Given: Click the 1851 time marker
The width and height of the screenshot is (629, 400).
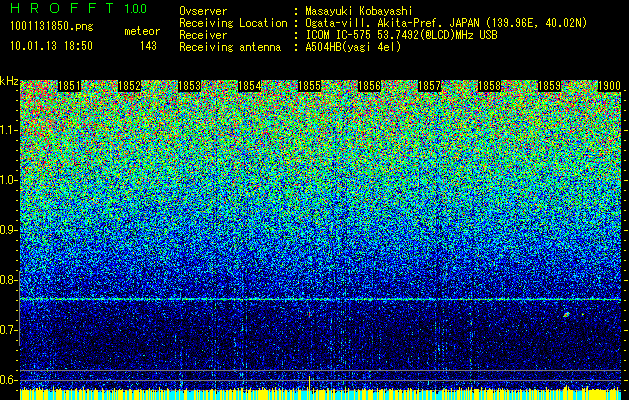Looking at the screenshot, I should 69,86.
